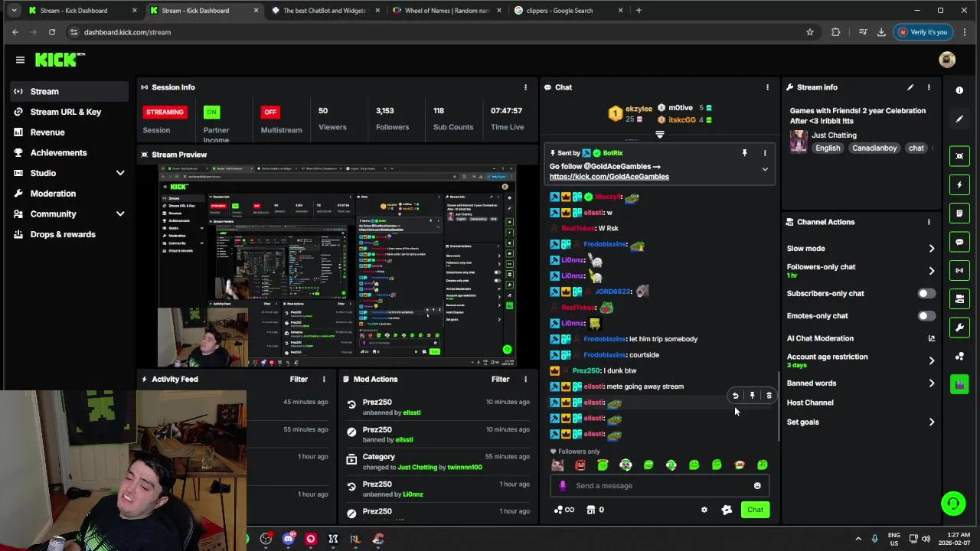
Task: Open pinned message three-dot options
Action: 764,153
